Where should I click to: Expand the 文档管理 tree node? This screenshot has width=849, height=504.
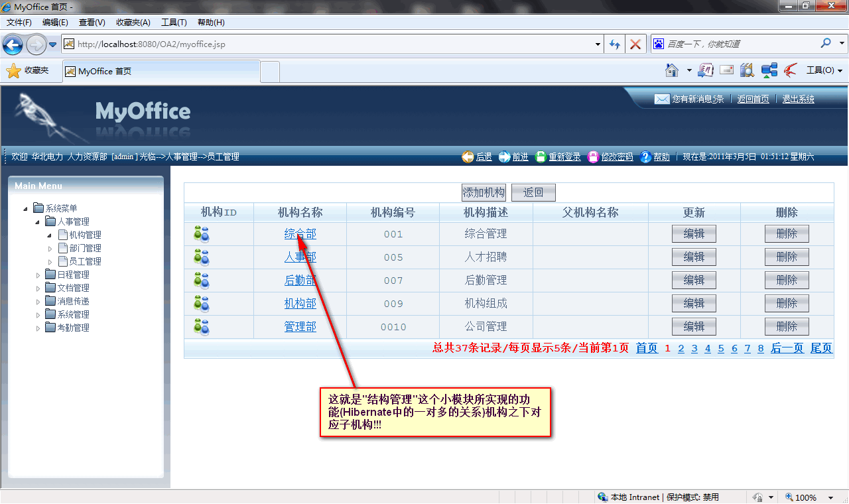pos(38,288)
